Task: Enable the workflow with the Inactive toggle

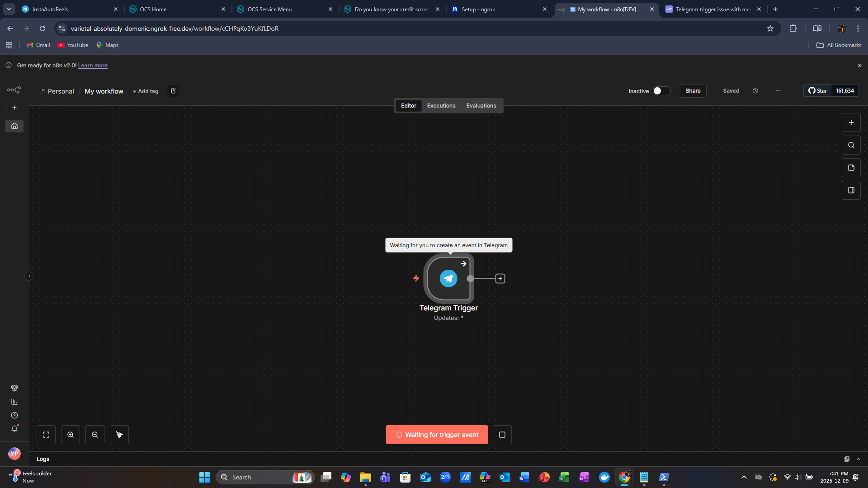Action: 661,91
